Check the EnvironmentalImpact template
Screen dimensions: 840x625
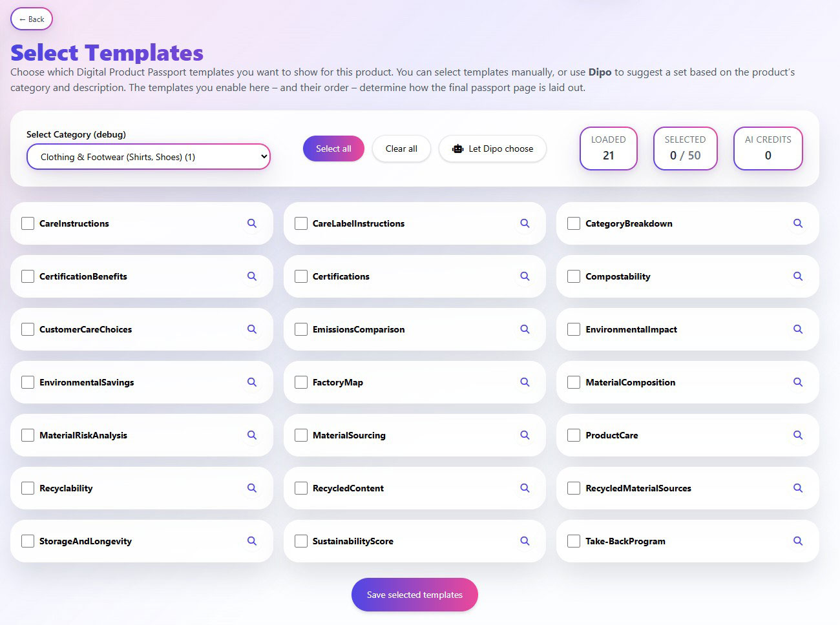point(573,329)
